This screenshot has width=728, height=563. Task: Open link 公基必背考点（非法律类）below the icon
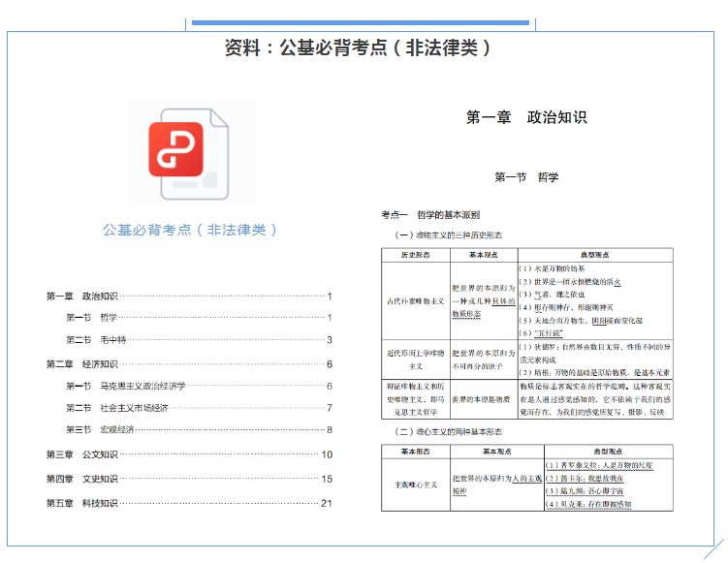190,230
